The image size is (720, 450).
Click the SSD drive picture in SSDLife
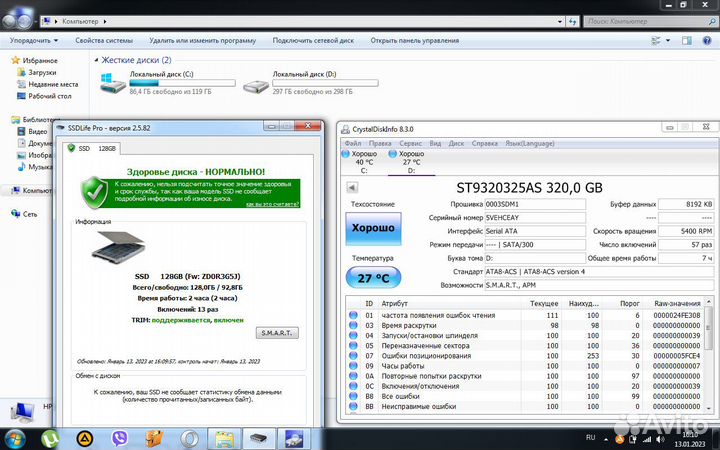pos(118,247)
